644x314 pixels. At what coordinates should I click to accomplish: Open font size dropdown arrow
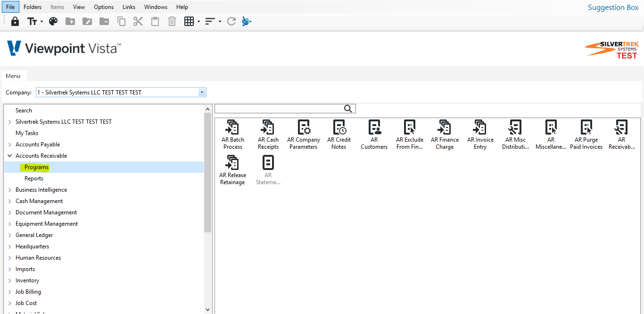click(x=41, y=22)
